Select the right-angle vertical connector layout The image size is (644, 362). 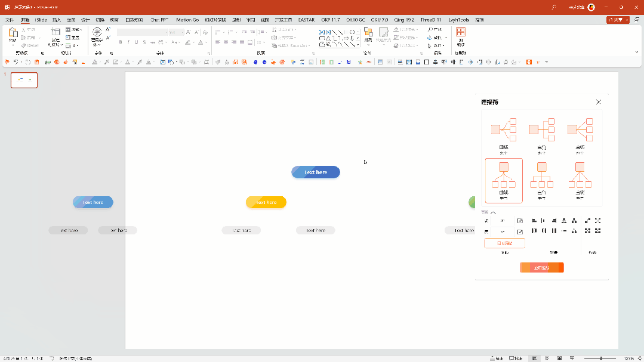(542, 181)
